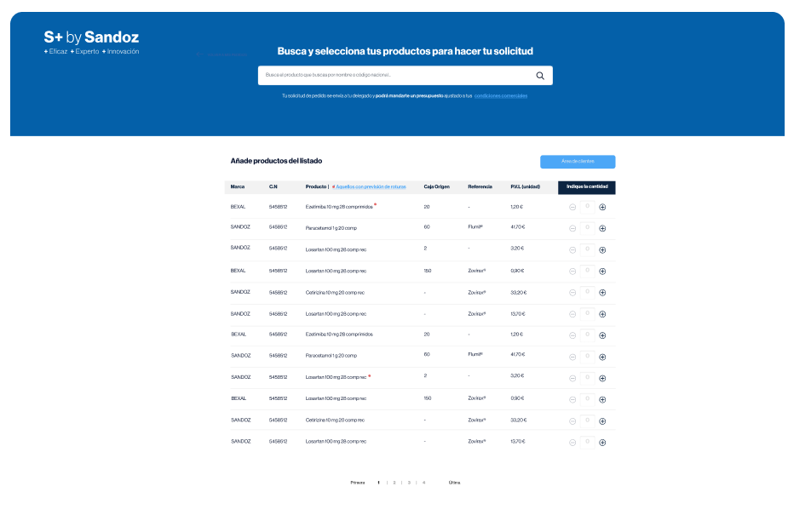The height and width of the screenshot is (532, 794).
Task: Click the 'Indique la cantidad' header
Action: click(587, 187)
